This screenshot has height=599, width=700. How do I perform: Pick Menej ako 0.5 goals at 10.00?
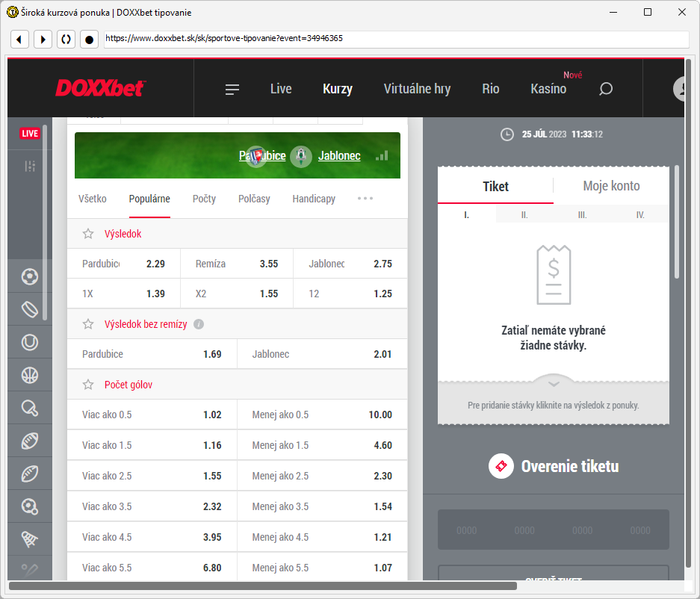pyautogui.click(x=322, y=415)
